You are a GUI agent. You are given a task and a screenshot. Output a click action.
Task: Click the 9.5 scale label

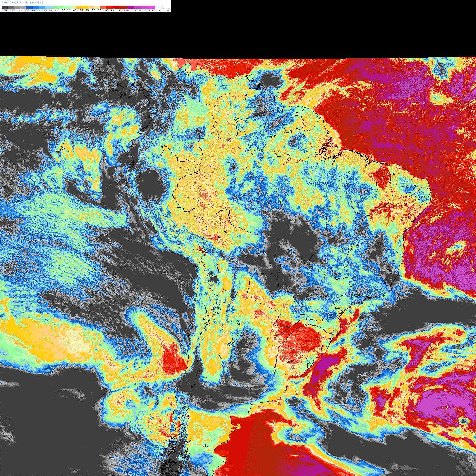[x=121, y=10]
